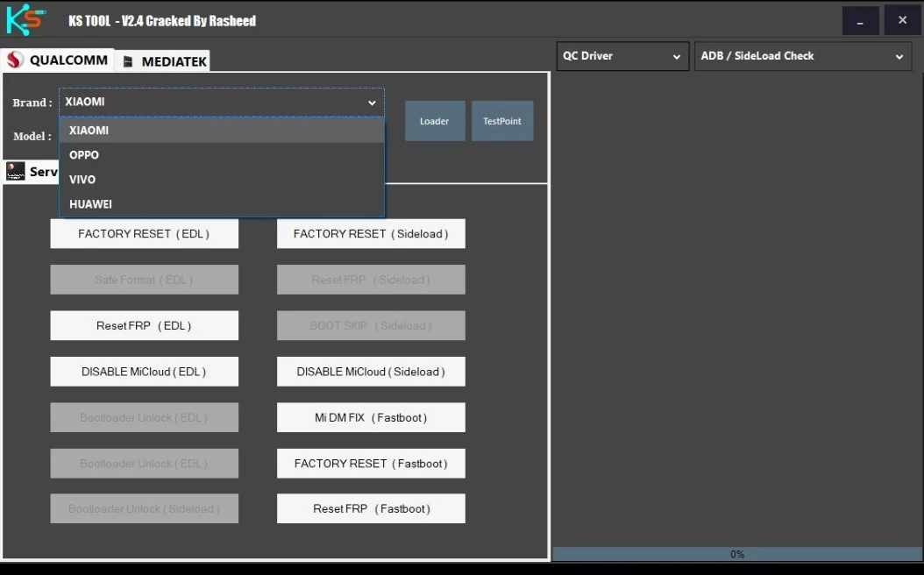The width and height of the screenshot is (924, 575).
Task: Click DISABLE MiCloud (EDL) button
Action: pyautogui.click(x=145, y=372)
